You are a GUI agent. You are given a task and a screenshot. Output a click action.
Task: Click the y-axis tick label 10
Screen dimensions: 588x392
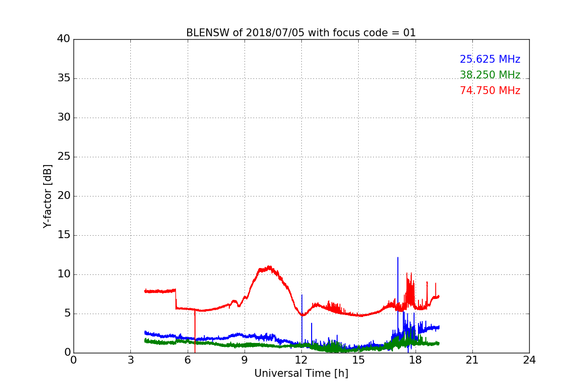64,274
